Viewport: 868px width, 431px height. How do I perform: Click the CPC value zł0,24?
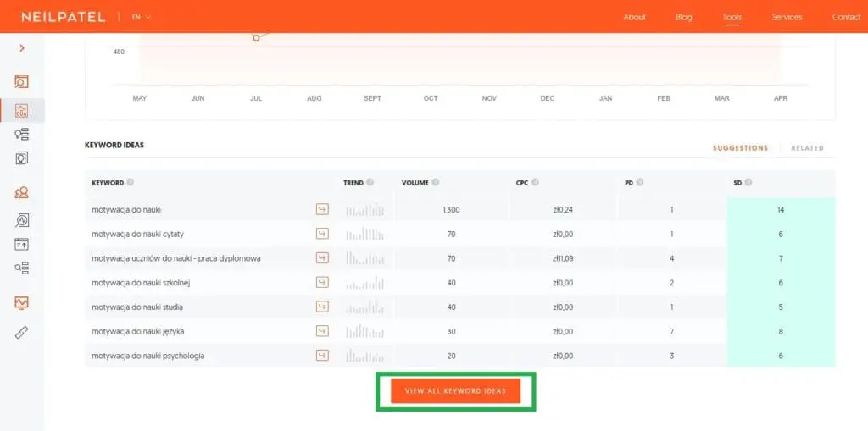[x=563, y=210]
